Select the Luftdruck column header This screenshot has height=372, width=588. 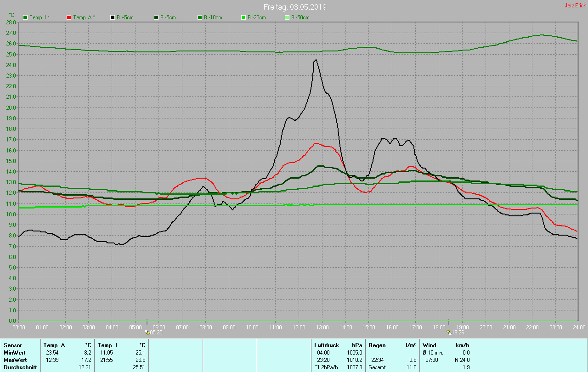(326, 345)
